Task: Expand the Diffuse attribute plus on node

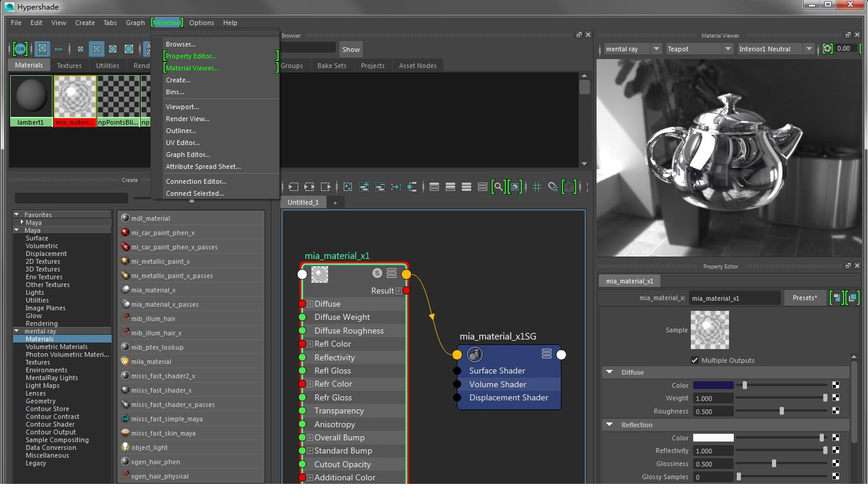Action: click(310, 304)
